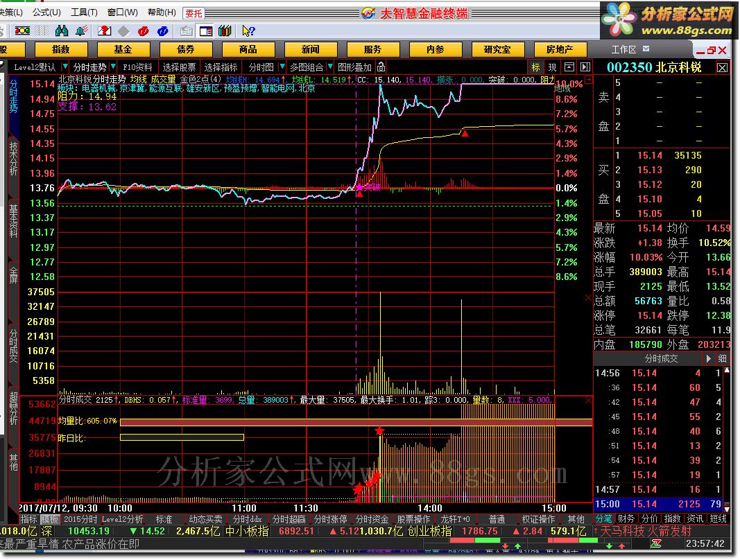Click the traffic light toolbar icon

tap(22, 31)
